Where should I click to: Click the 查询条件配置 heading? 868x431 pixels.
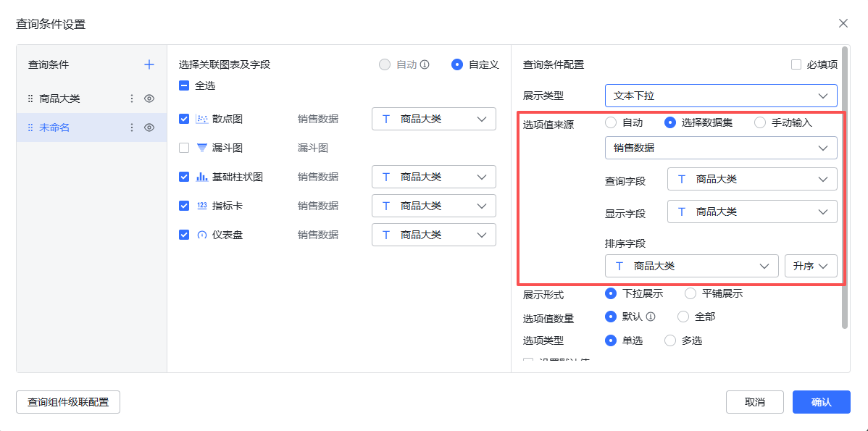point(553,64)
